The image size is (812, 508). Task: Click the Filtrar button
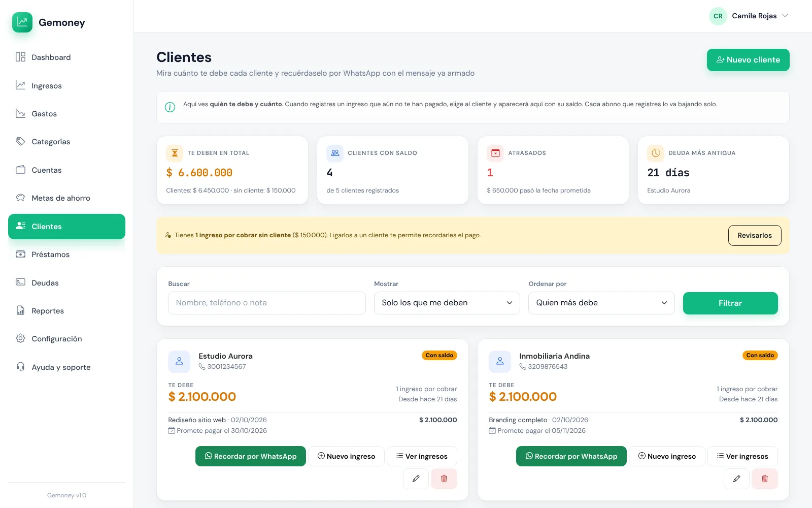click(730, 303)
